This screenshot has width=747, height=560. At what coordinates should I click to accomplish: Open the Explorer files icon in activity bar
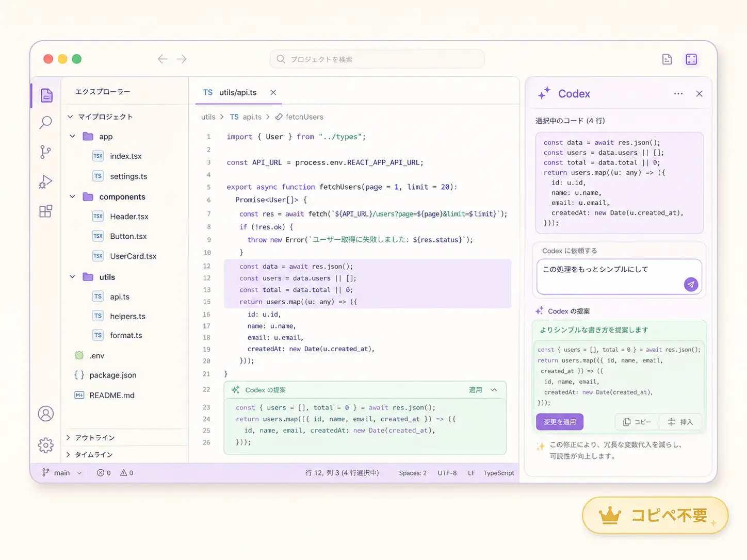46,95
